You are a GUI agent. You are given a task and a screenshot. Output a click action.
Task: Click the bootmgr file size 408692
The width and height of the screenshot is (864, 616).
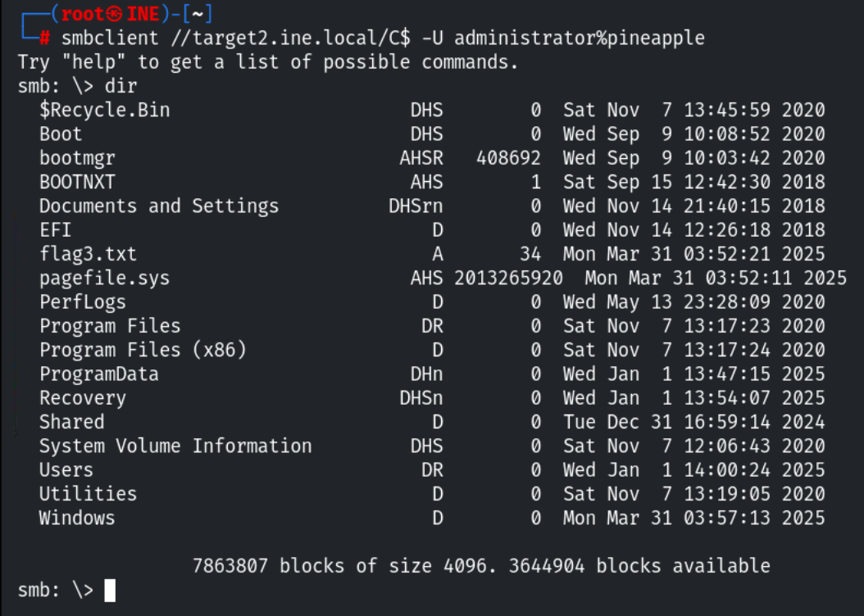[508, 158]
